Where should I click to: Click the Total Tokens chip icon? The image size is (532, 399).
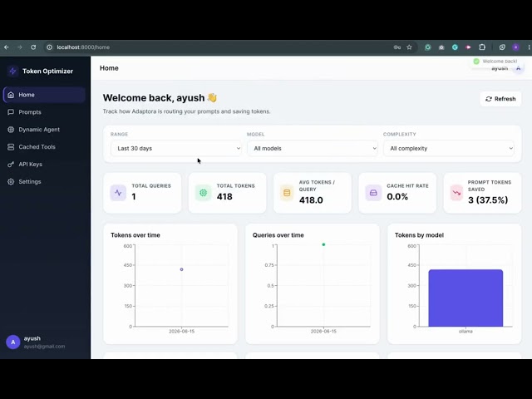(203, 193)
